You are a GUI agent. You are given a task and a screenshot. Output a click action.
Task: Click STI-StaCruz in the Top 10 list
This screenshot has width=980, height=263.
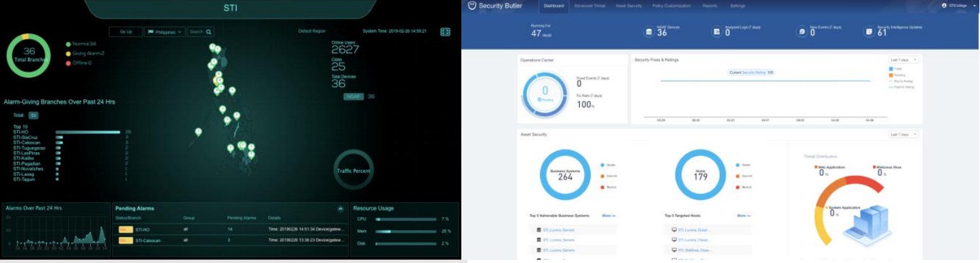26,137
